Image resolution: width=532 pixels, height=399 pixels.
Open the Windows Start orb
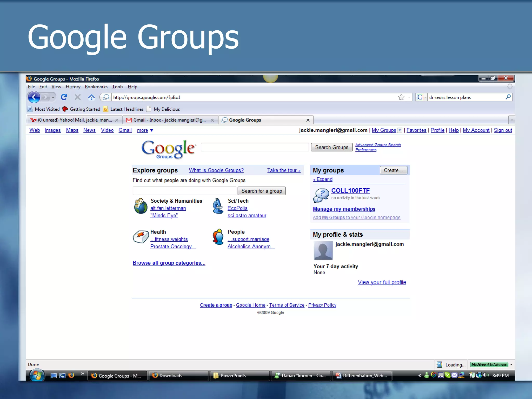pos(37,376)
